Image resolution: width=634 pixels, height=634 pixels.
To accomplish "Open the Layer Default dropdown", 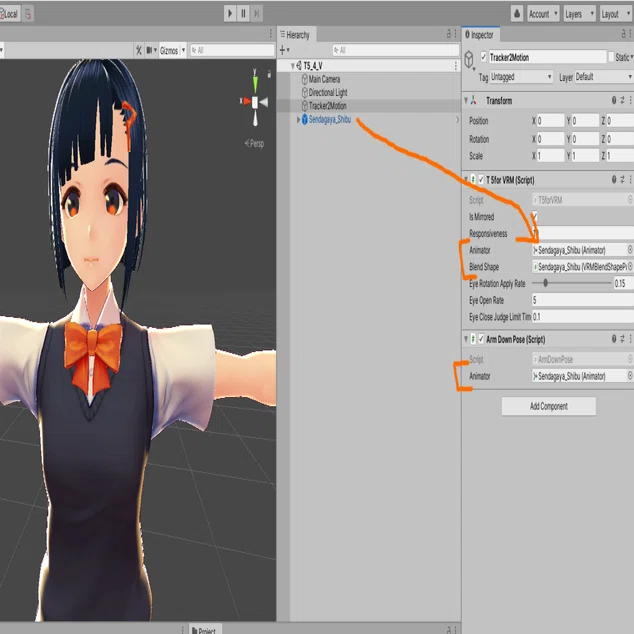I will click(604, 76).
